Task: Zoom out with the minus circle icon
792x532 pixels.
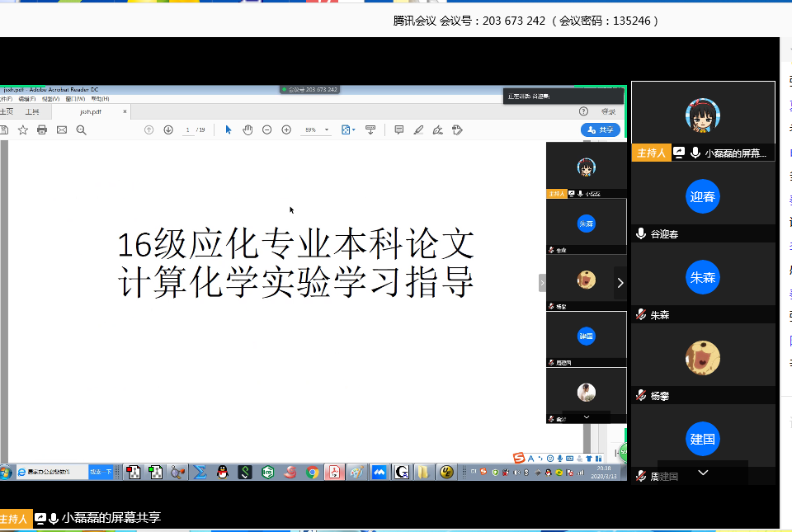Action: click(266, 129)
